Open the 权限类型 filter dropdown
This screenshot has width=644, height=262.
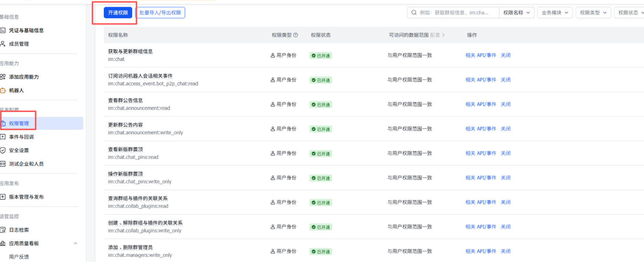593,13
